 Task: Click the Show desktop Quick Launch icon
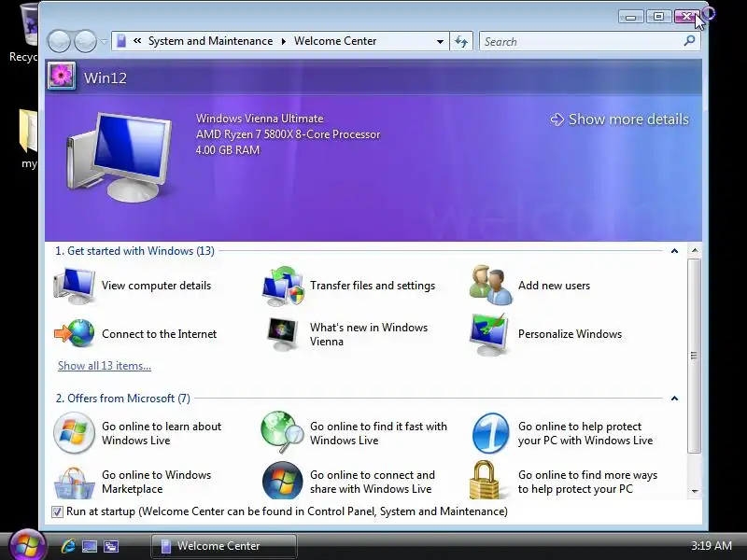coord(90,546)
